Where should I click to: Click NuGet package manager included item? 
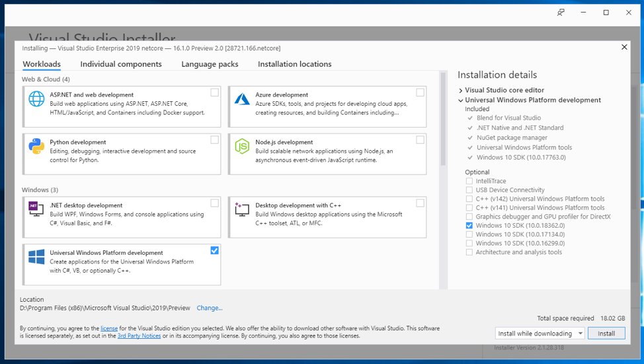pos(512,138)
